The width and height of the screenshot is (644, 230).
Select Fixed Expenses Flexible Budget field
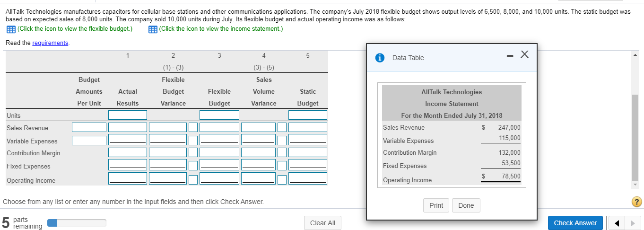click(x=219, y=165)
